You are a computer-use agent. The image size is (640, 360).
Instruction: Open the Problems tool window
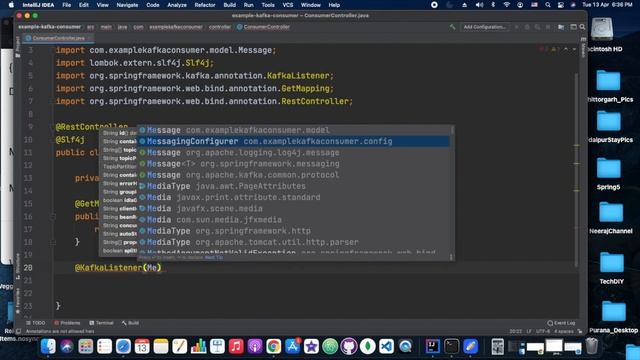point(67,323)
